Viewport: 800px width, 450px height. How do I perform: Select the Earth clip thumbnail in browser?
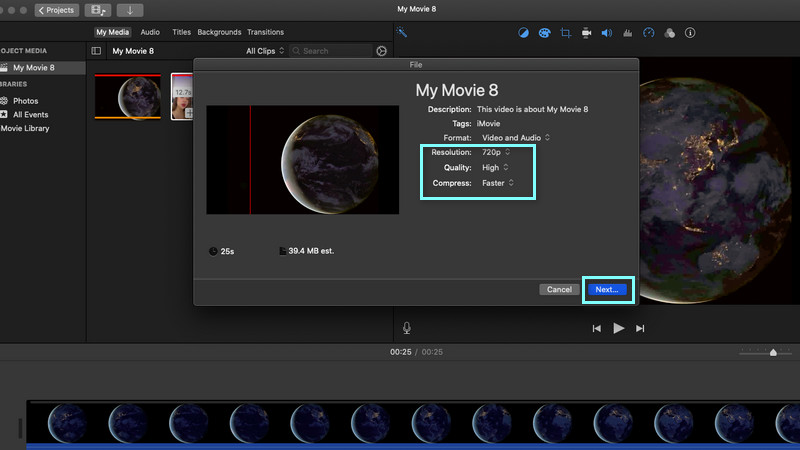pos(128,96)
